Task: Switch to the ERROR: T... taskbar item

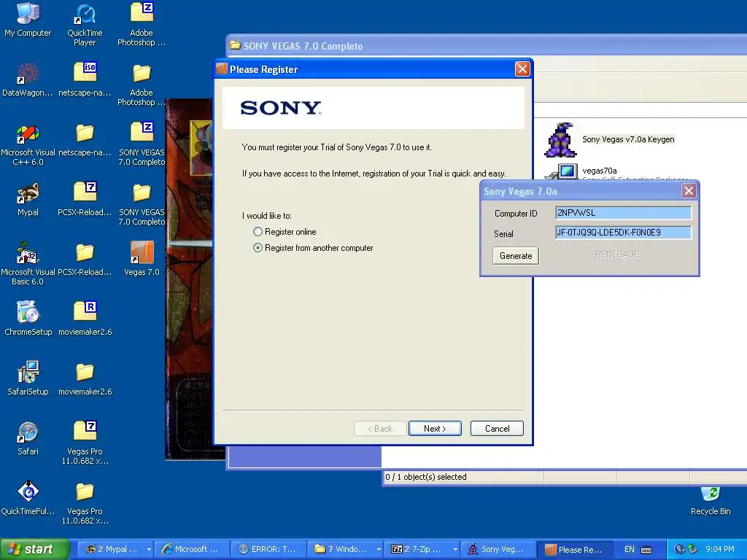Action: click(268, 550)
